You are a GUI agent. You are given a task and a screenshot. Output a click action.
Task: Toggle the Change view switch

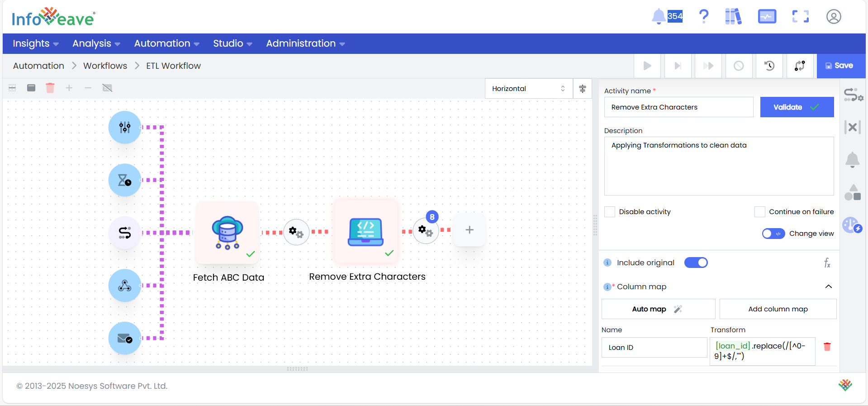point(773,234)
